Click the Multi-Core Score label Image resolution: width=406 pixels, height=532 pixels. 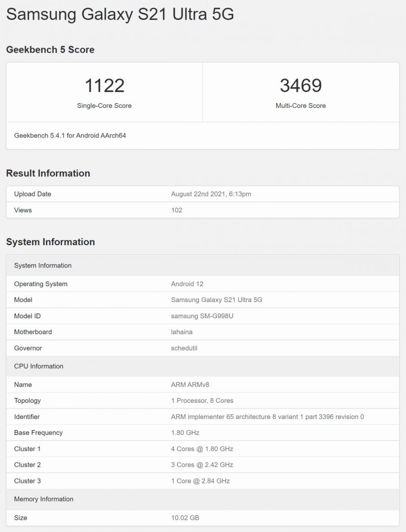301,106
